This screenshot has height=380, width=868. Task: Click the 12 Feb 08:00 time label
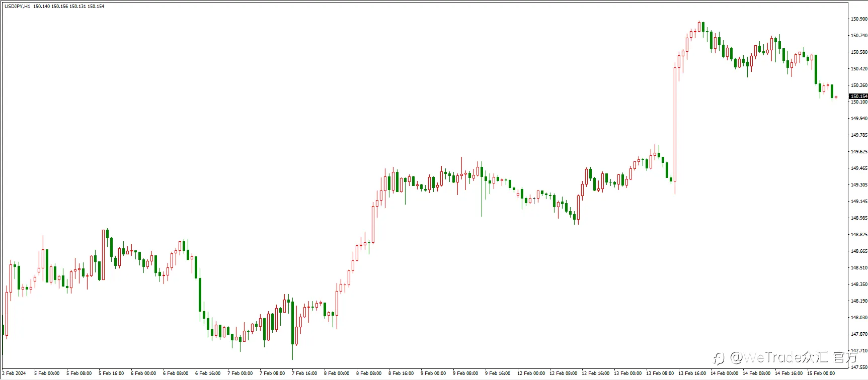pyautogui.click(x=563, y=373)
